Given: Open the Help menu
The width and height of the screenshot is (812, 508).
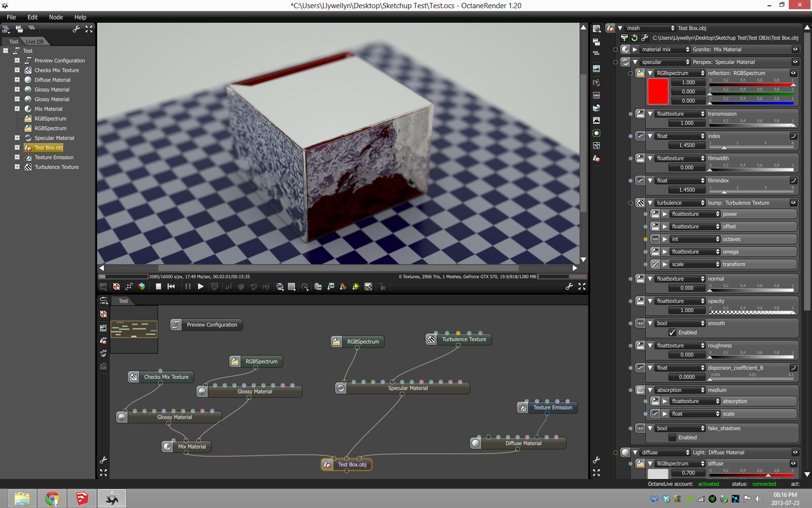Looking at the screenshot, I should click(x=80, y=17).
